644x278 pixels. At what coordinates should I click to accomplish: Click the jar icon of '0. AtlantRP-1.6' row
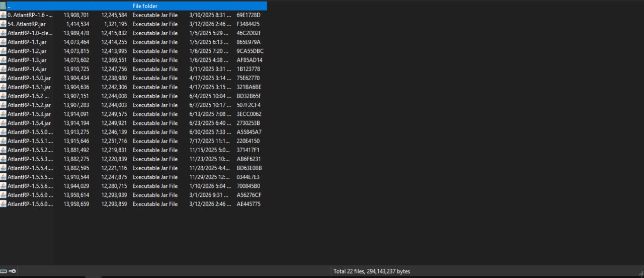[3, 15]
